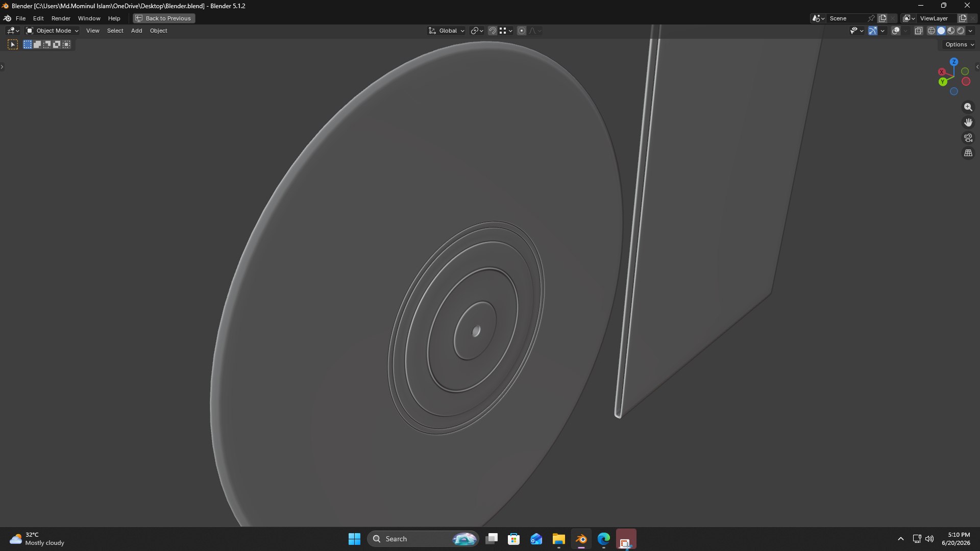Expand the Object Mode dropdown

pyautogui.click(x=52, y=31)
